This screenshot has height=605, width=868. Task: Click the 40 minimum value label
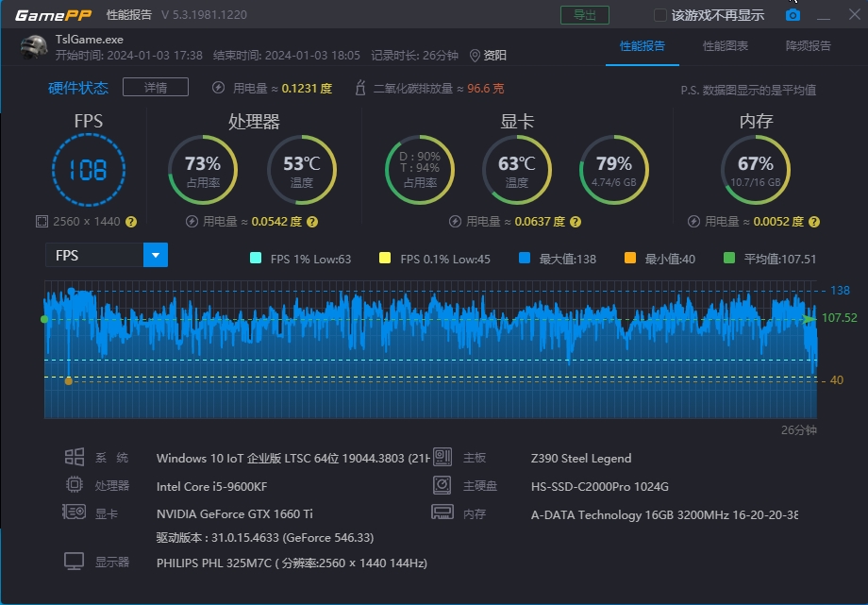point(837,380)
